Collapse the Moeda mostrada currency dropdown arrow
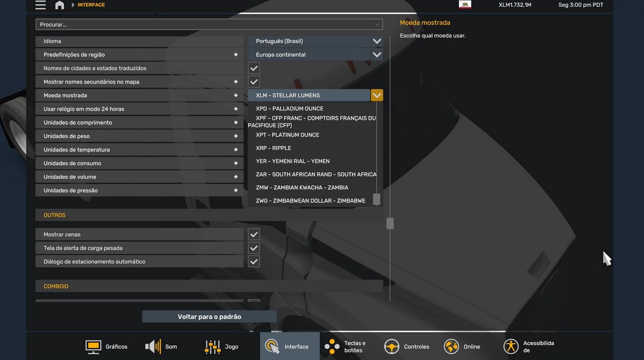The width and height of the screenshot is (644, 360). pos(377,95)
